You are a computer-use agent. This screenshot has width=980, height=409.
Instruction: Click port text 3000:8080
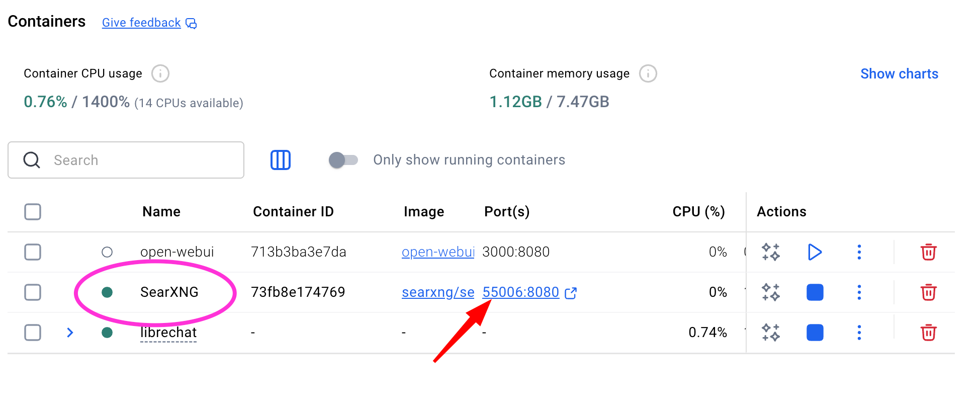pyautogui.click(x=516, y=252)
